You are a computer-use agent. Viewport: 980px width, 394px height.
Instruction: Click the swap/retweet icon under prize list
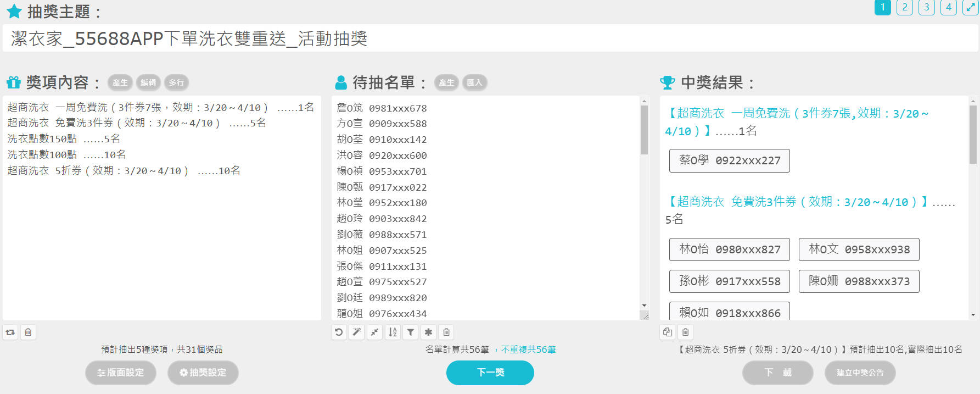point(10,332)
